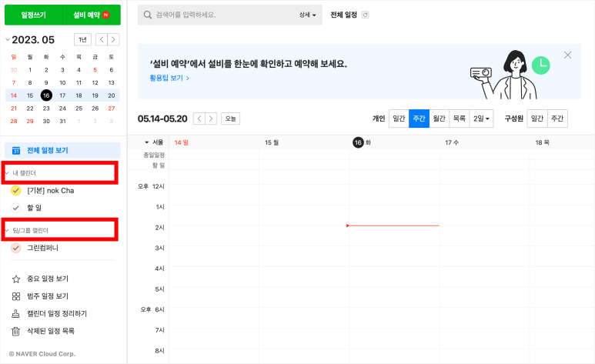
Task: Go to next month in mini calendar
Action: point(113,39)
